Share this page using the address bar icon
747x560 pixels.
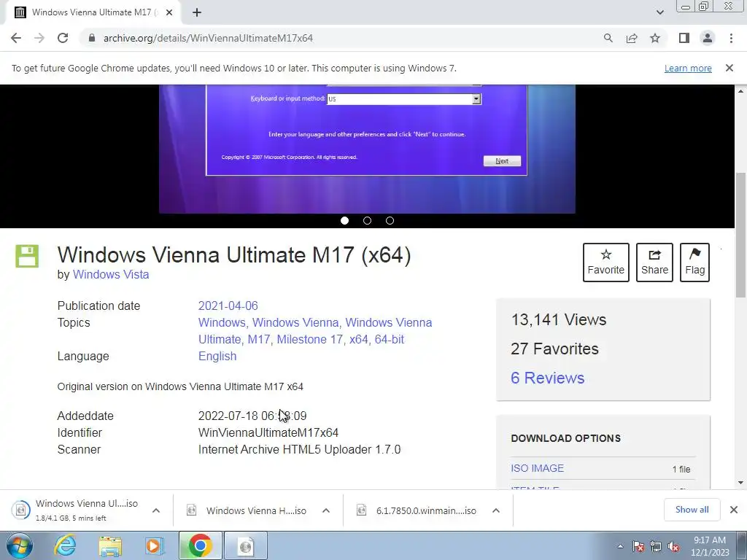click(632, 38)
